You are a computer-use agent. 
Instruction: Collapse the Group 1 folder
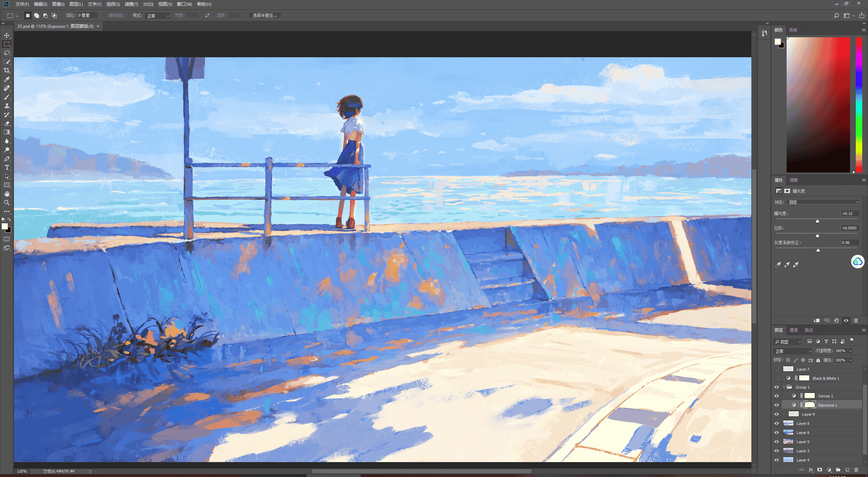[784, 387]
